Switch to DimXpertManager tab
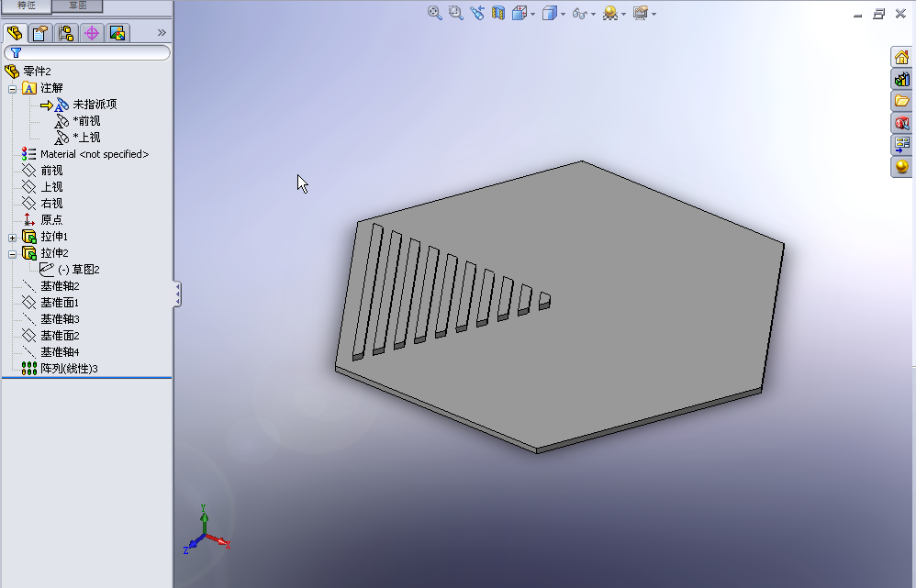Viewport: 916px width, 588px height. [x=92, y=33]
